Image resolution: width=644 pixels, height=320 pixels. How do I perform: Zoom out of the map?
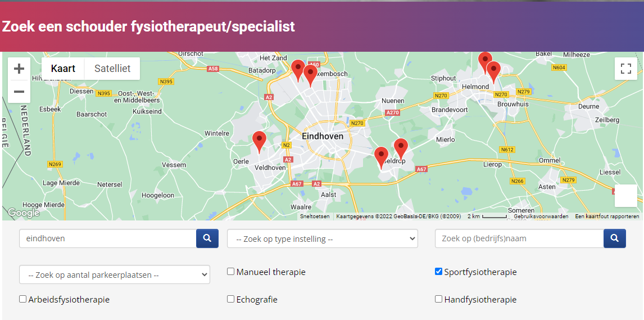click(x=19, y=91)
